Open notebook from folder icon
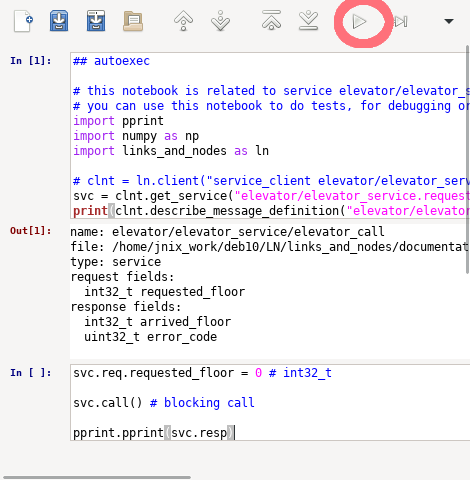 (133, 22)
